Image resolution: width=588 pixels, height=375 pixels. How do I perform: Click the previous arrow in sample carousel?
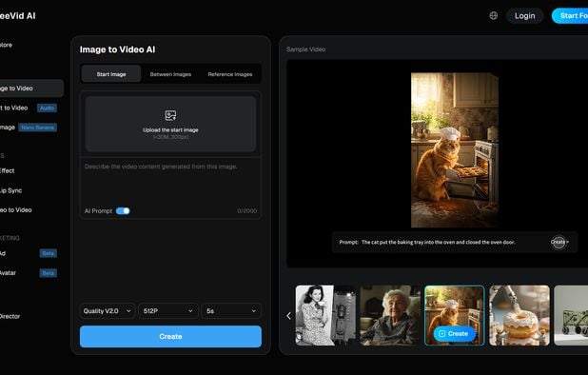(x=288, y=316)
